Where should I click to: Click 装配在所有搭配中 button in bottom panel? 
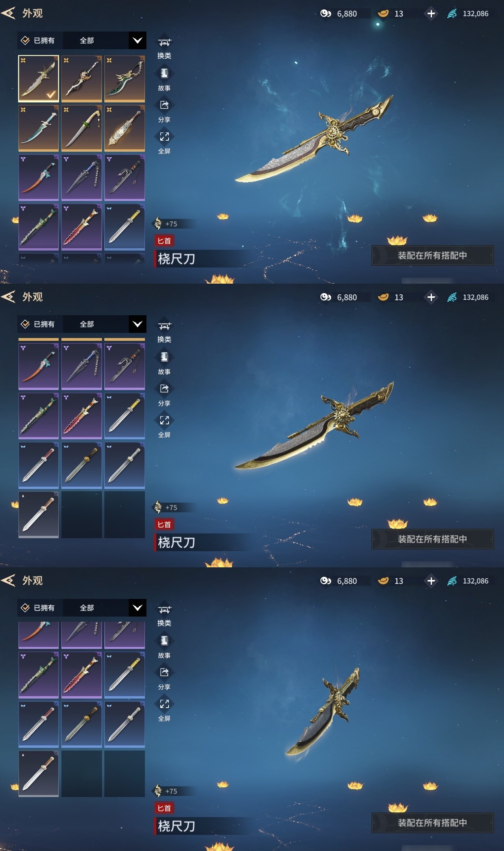(432, 823)
